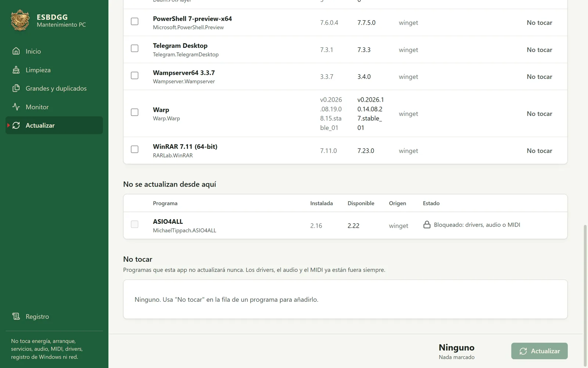This screenshot has height=368, width=588.
Task: Click the Limpieza broom icon
Action: point(16,70)
